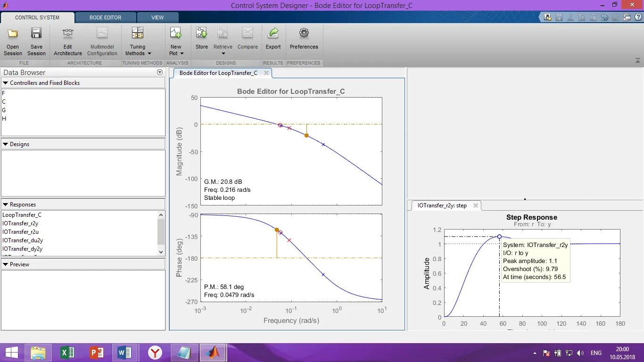Open Word from the taskbar
Viewport: 644px width, 362px height.
[x=125, y=353]
